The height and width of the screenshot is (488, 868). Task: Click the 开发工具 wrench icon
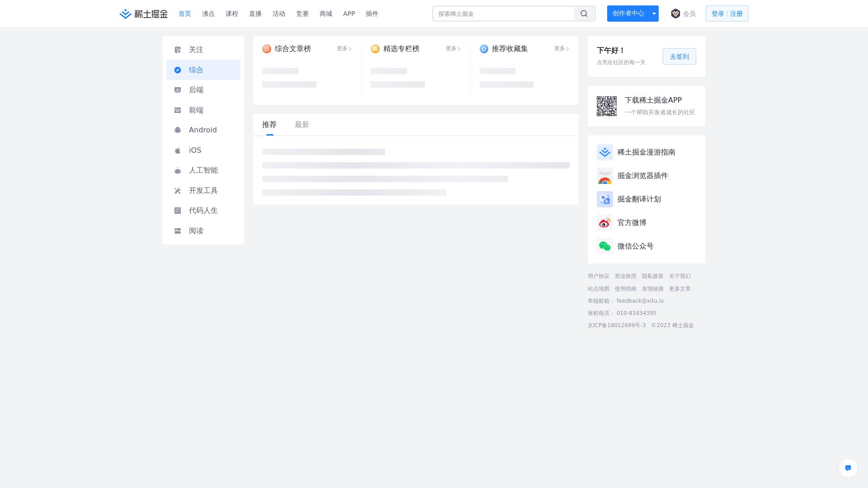click(x=178, y=191)
